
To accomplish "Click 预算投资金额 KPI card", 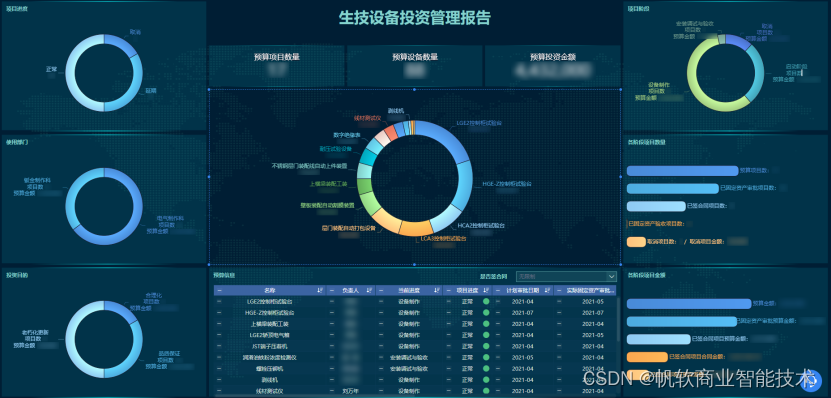I will (553, 66).
